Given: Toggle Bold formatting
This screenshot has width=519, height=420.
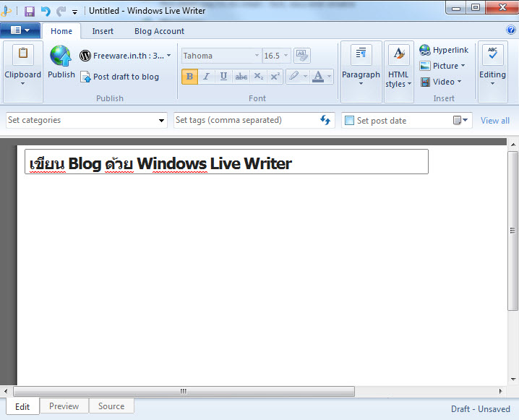Looking at the screenshot, I should (x=189, y=77).
